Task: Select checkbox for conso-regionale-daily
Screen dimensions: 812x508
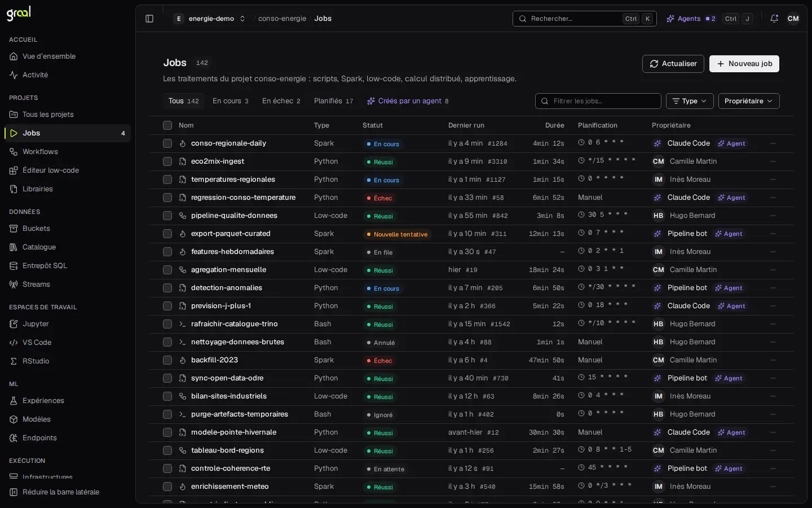Action: [167, 143]
